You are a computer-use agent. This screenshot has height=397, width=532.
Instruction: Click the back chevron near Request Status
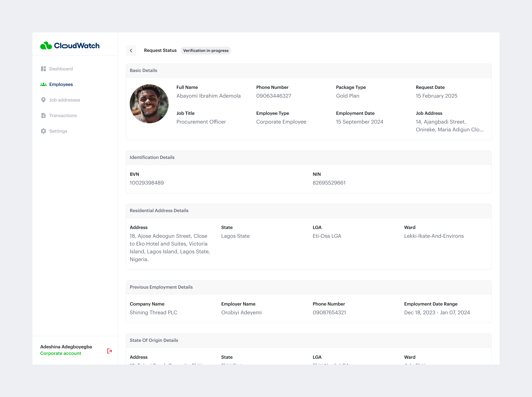131,50
